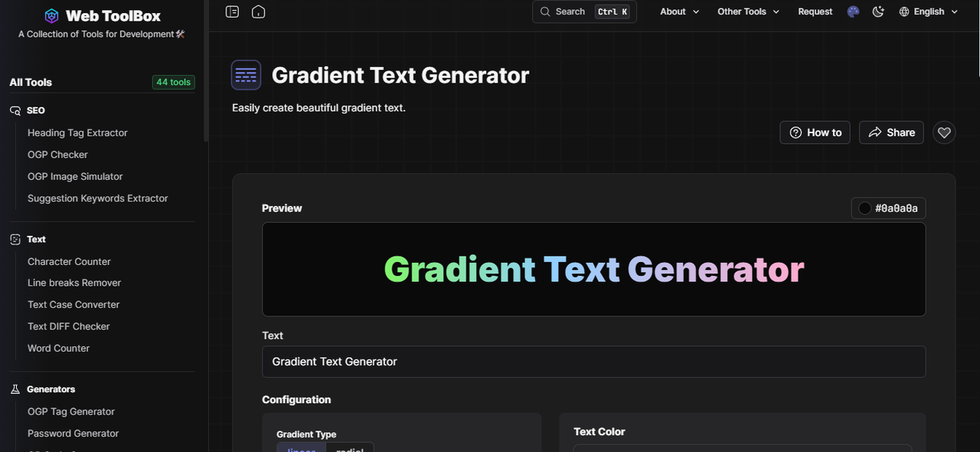Click the 44 tools badge
Viewport: 980px width, 452px height.
click(x=173, y=82)
